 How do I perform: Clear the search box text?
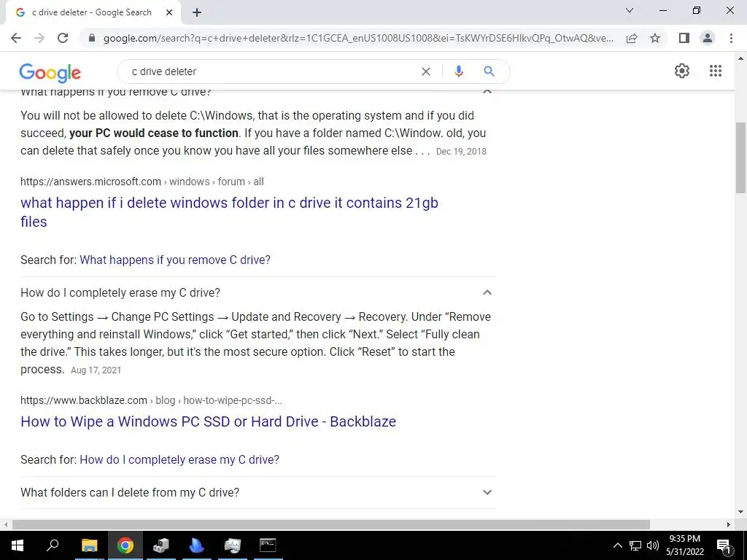(x=426, y=71)
